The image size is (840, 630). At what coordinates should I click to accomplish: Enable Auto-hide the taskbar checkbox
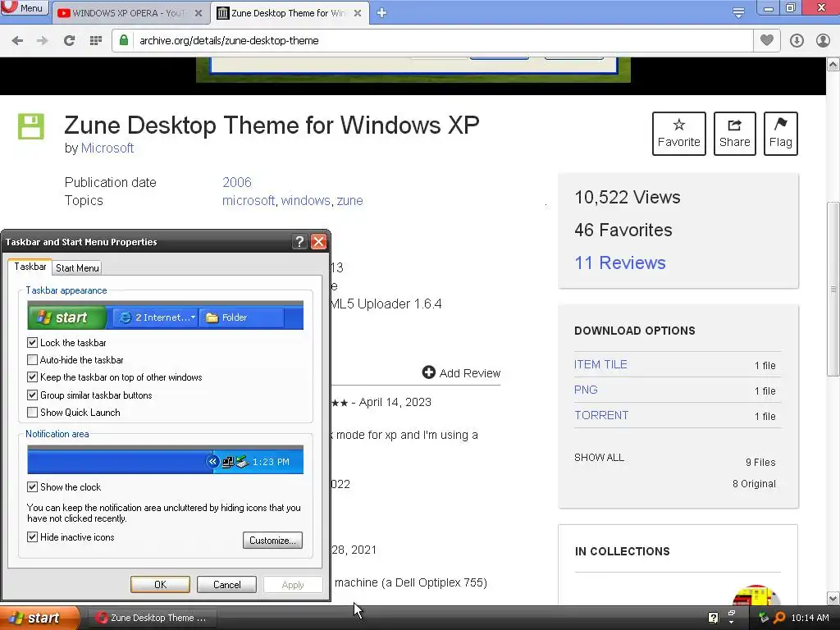tap(32, 360)
